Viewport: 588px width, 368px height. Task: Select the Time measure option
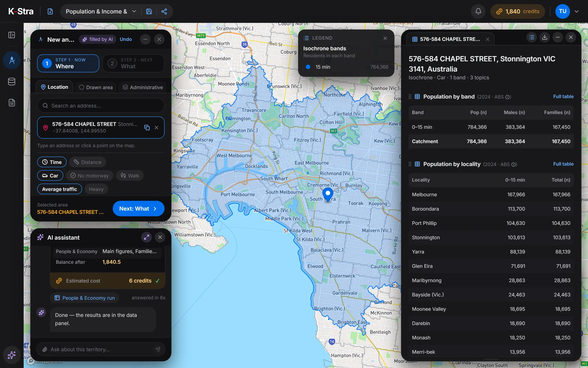(x=52, y=162)
